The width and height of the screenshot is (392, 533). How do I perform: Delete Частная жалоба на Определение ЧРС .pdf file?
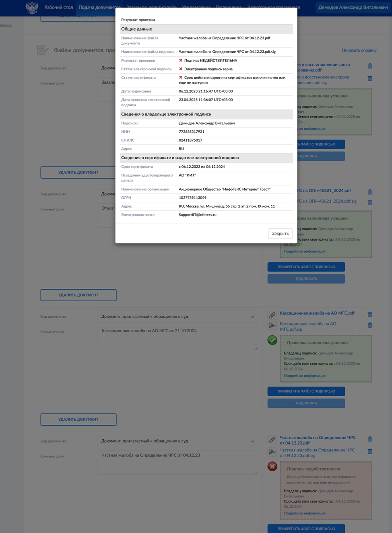point(369,439)
